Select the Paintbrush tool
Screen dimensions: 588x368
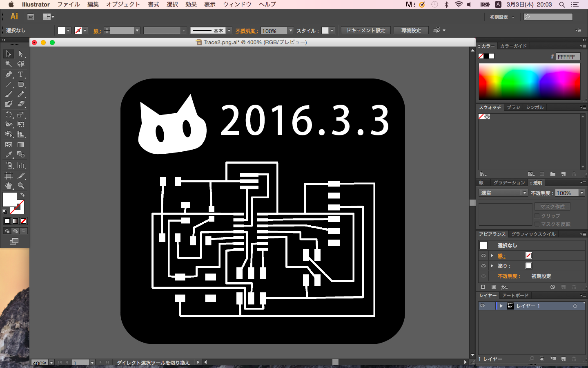click(8, 94)
